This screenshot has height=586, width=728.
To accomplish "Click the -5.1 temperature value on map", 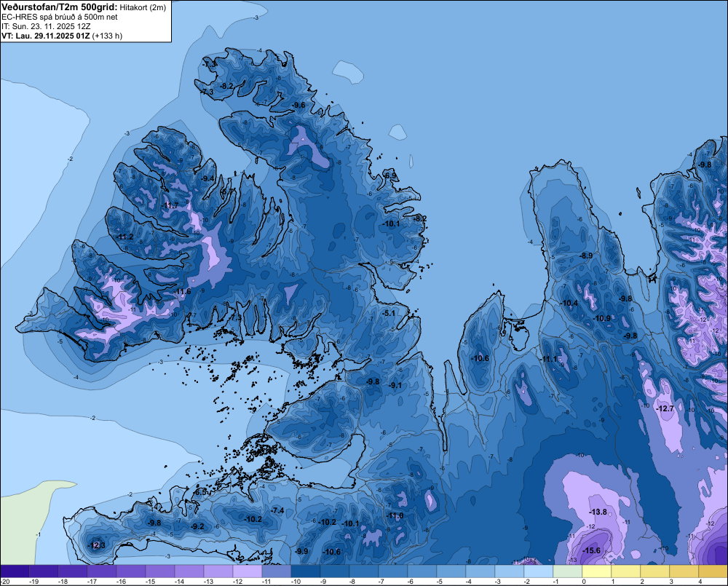I will [x=388, y=313].
